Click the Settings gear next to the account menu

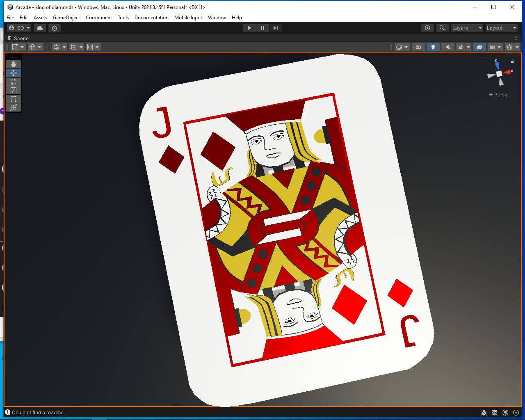(x=55, y=28)
